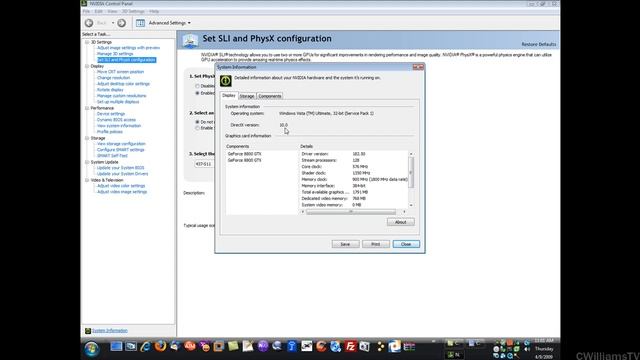Open the View menu

[112, 11]
